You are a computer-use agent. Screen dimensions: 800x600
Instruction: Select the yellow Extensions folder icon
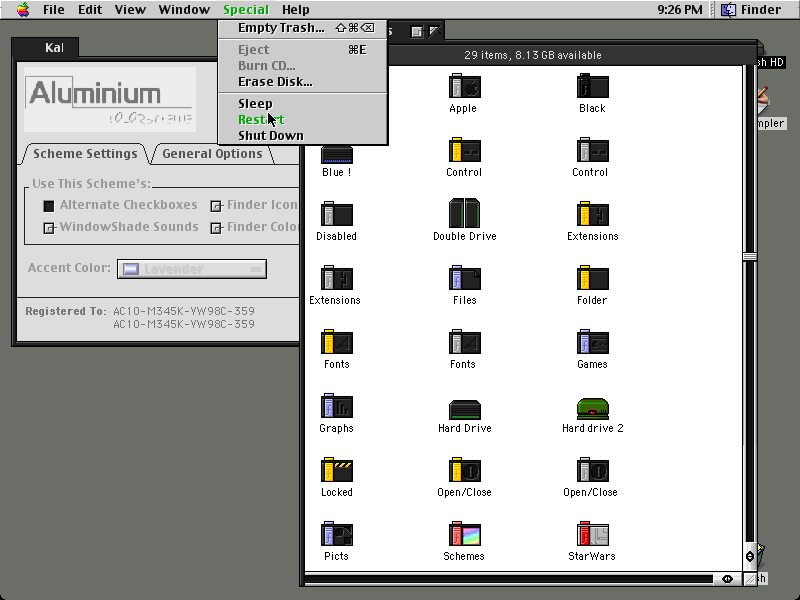[592, 214]
